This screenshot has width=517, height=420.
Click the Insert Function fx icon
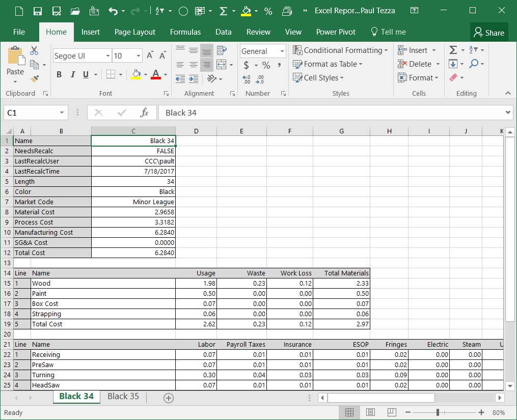(145, 113)
